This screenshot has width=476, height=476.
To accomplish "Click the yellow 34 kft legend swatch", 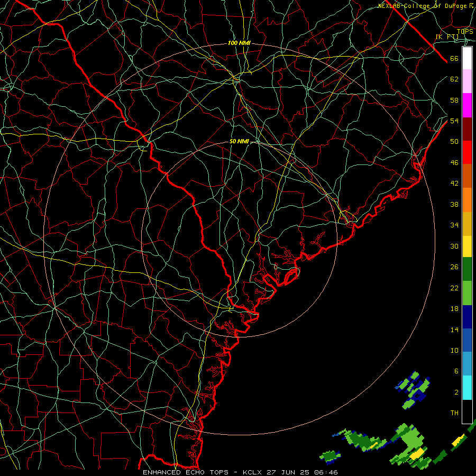I will (x=467, y=246).
